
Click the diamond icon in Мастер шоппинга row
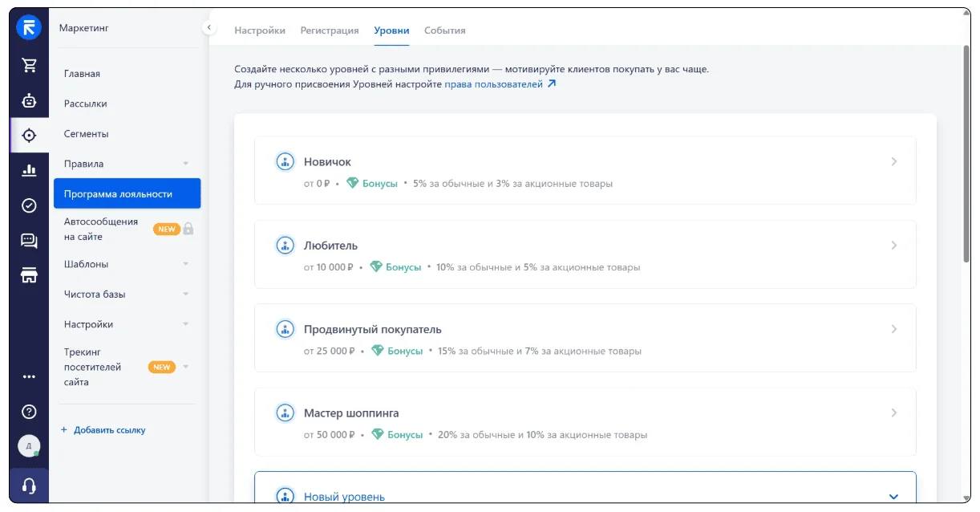coord(378,435)
